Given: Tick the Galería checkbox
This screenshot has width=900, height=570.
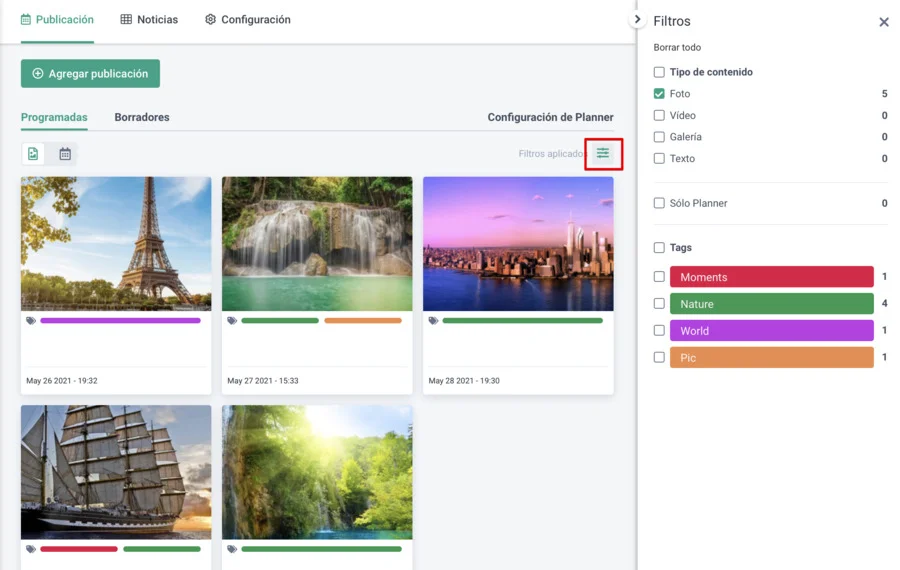Looking at the screenshot, I should pos(659,137).
